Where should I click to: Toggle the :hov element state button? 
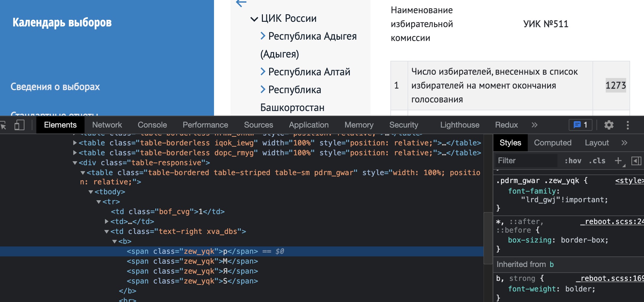point(573,161)
